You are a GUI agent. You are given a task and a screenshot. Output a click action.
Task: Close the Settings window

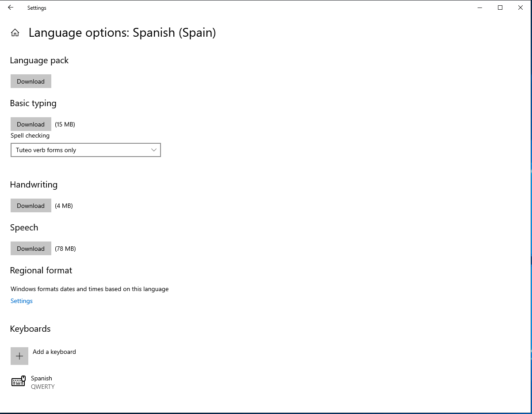(520, 8)
